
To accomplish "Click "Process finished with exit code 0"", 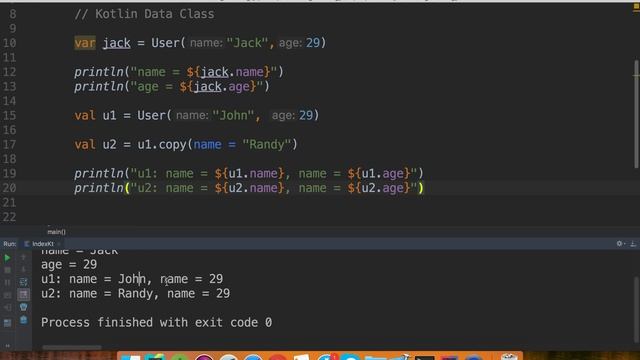I will [156, 322].
